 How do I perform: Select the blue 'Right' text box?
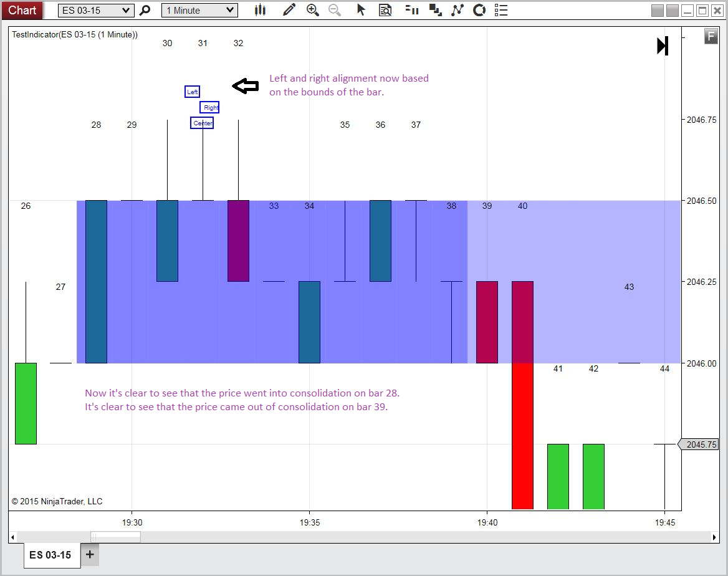210,107
